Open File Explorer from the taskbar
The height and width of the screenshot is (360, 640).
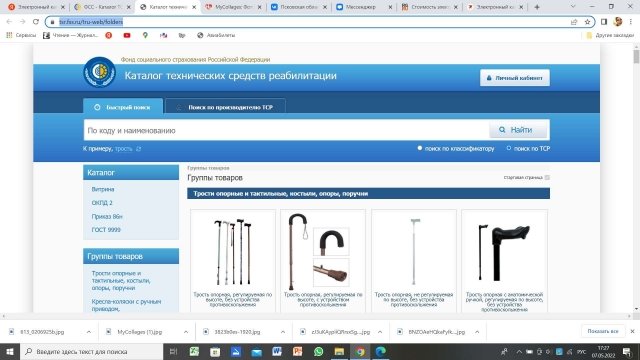point(339,351)
